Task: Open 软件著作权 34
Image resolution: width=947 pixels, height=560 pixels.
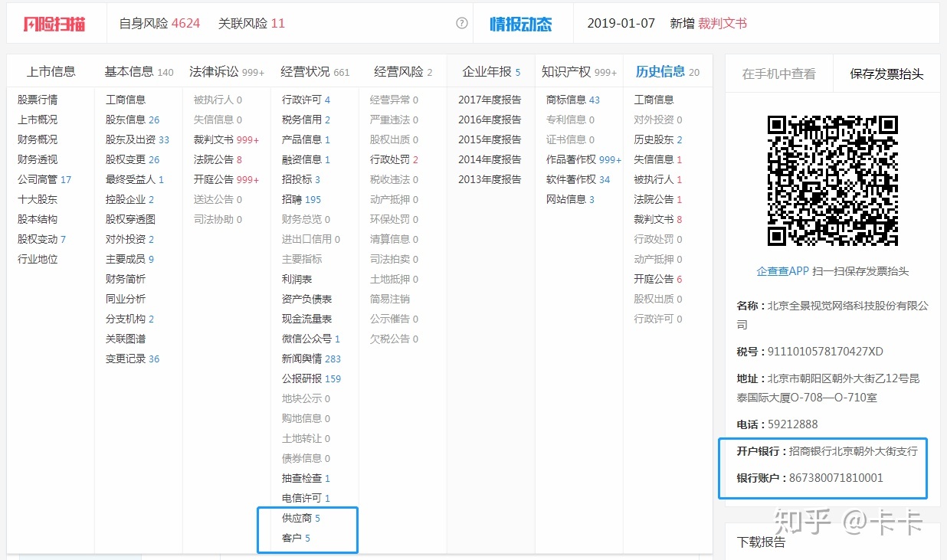Action: click(x=578, y=179)
